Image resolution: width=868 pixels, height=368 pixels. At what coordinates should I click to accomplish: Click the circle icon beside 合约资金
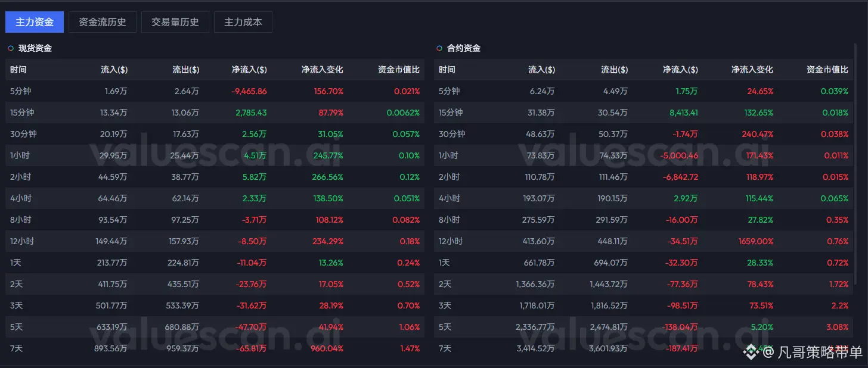click(x=439, y=48)
